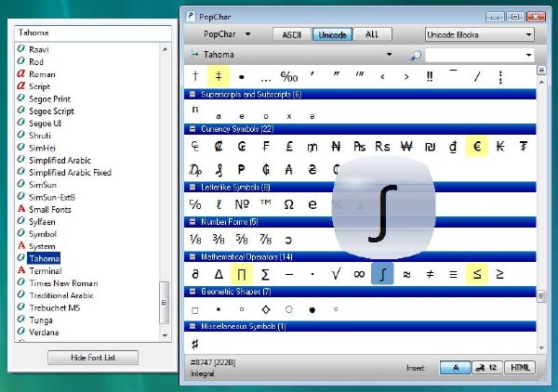Select Verdana in the font list

[43, 332]
